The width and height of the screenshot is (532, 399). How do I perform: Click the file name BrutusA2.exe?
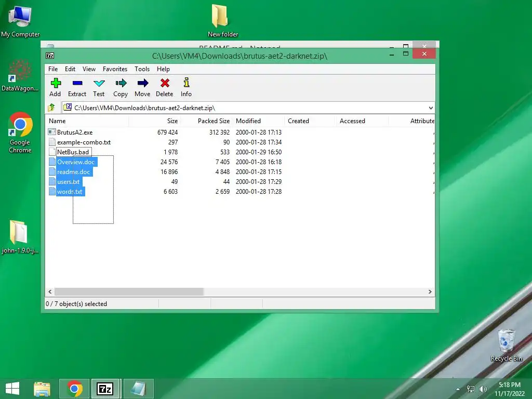[75, 132]
